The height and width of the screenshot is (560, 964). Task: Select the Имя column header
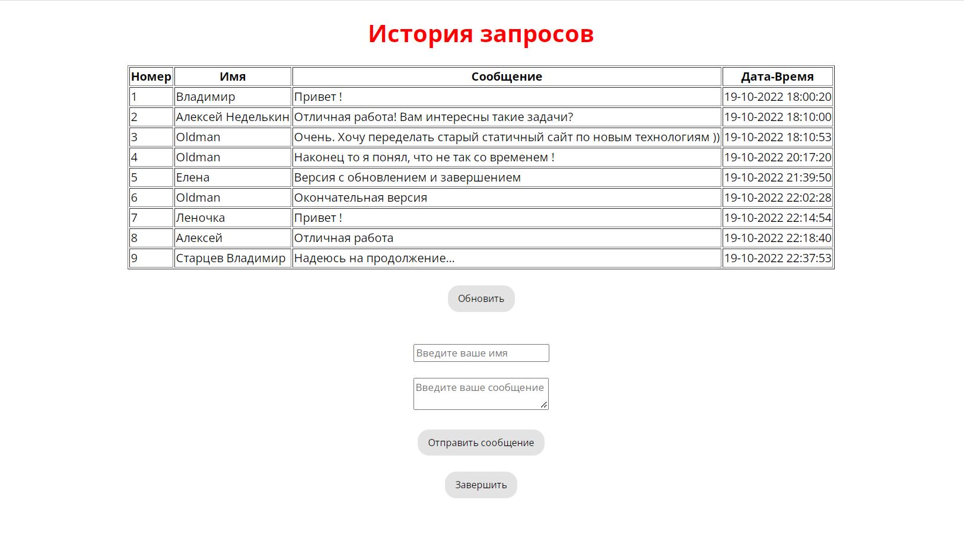click(x=233, y=77)
